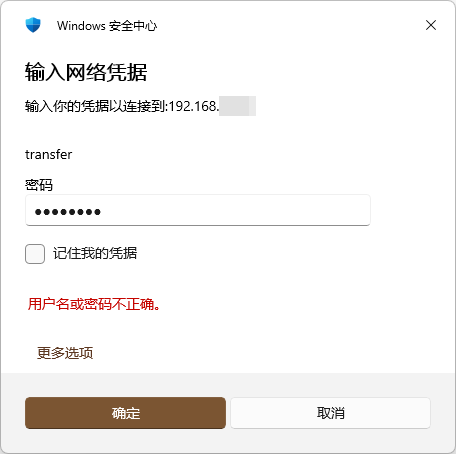
Task: Click the masked password dots
Action: tap(68, 212)
